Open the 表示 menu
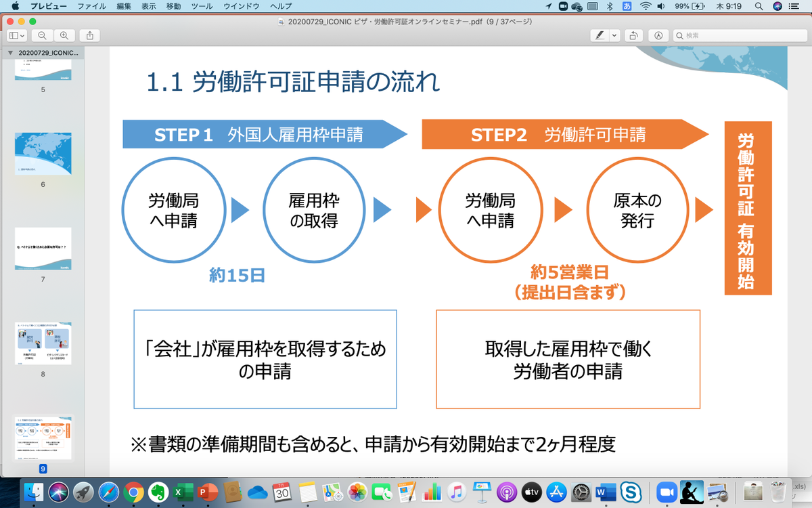812x508 pixels. click(148, 6)
